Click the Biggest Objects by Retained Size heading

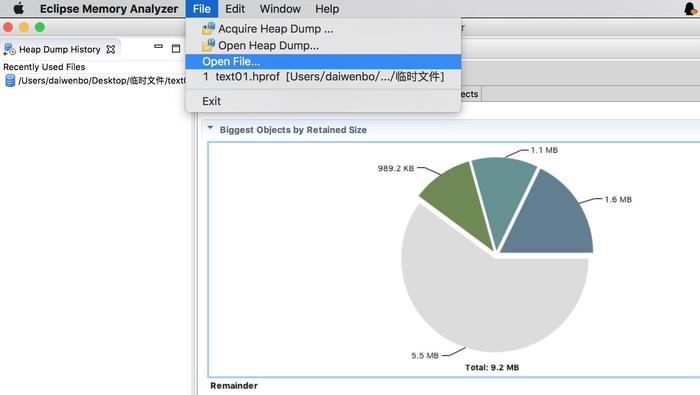[293, 130]
